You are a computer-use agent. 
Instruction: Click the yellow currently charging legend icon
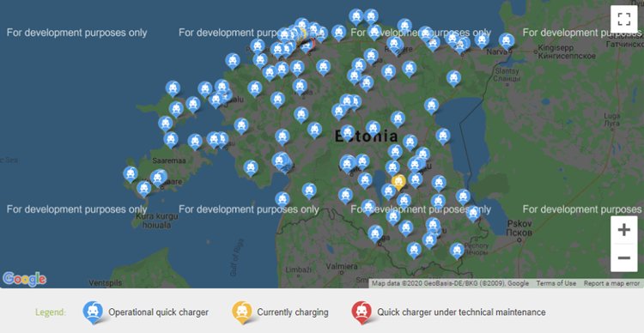tap(242, 312)
